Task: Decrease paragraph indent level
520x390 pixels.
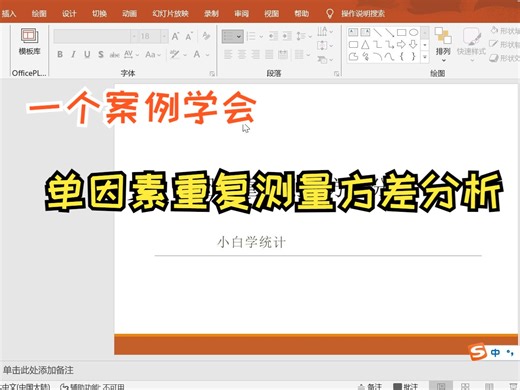Action: tap(273, 36)
